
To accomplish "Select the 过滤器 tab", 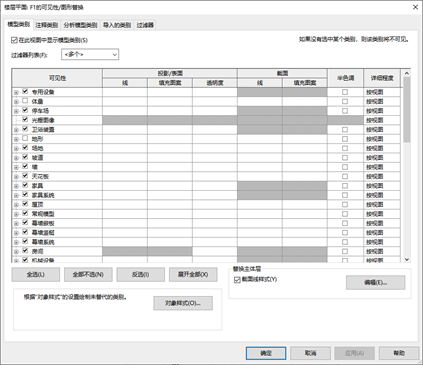I will [x=145, y=25].
